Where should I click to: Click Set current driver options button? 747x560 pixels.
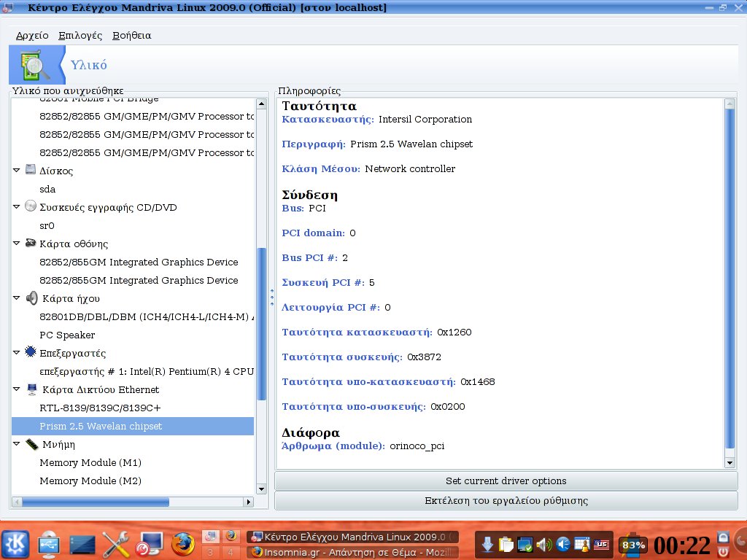click(x=506, y=481)
